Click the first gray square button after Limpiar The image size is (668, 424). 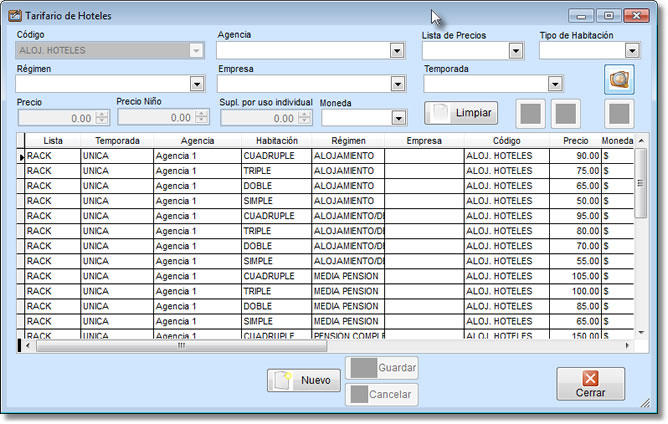pyautogui.click(x=533, y=113)
